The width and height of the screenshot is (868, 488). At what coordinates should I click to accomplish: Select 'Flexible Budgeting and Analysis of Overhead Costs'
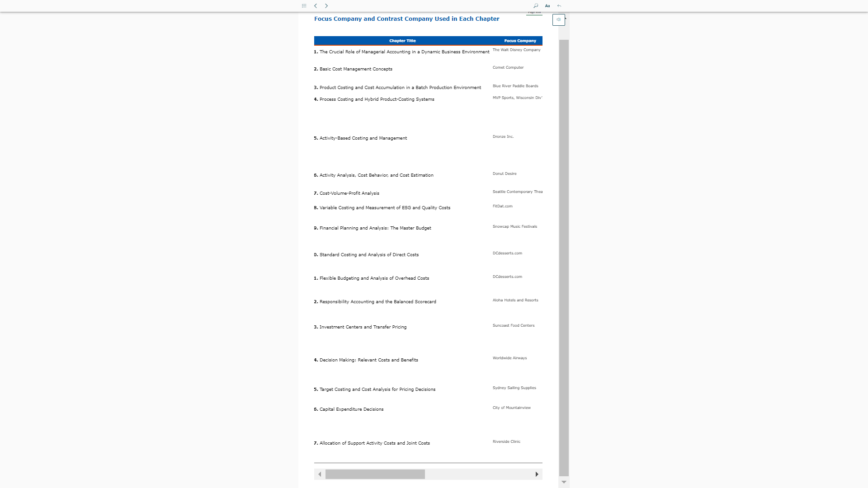pyautogui.click(x=374, y=278)
